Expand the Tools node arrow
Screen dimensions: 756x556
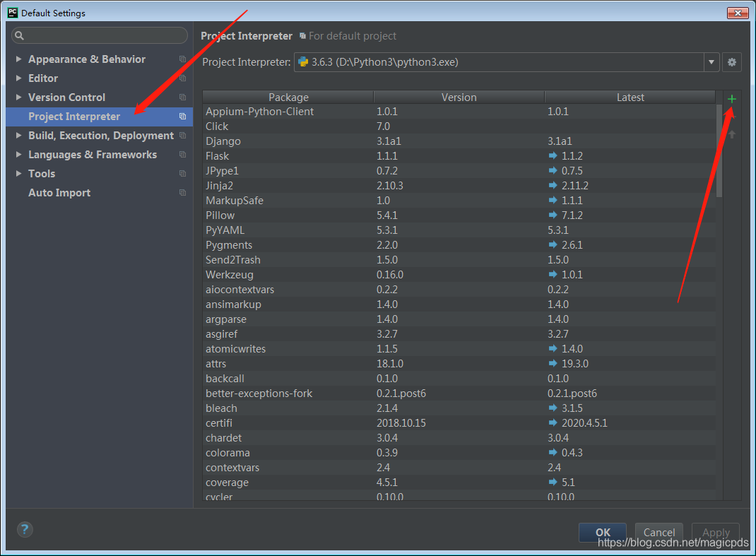[x=18, y=174]
